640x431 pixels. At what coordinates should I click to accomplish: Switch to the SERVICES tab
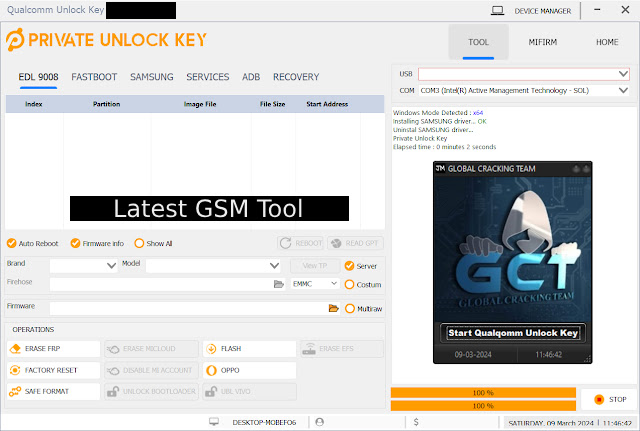(208, 77)
